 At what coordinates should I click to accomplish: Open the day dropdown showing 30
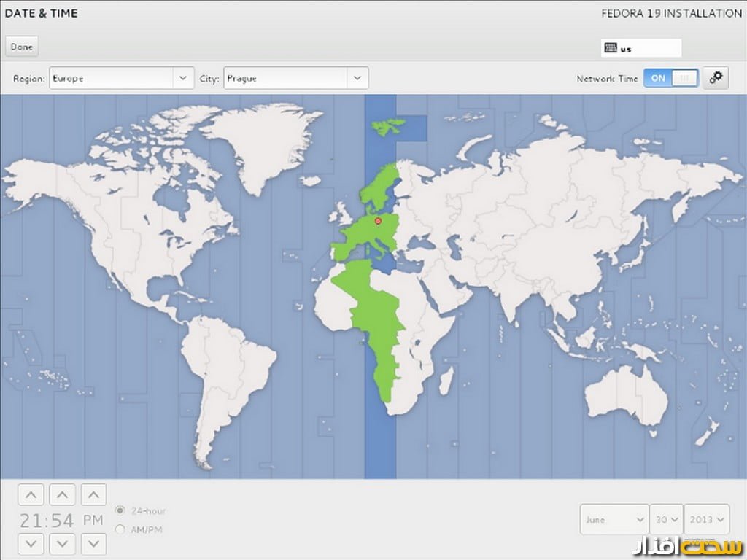coord(666,520)
